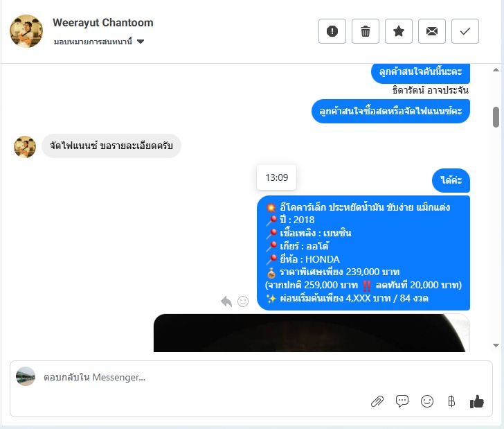Screen dimensions: 504x429
Task: Mark conversation as unread with envelope icon
Action: [432, 31]
